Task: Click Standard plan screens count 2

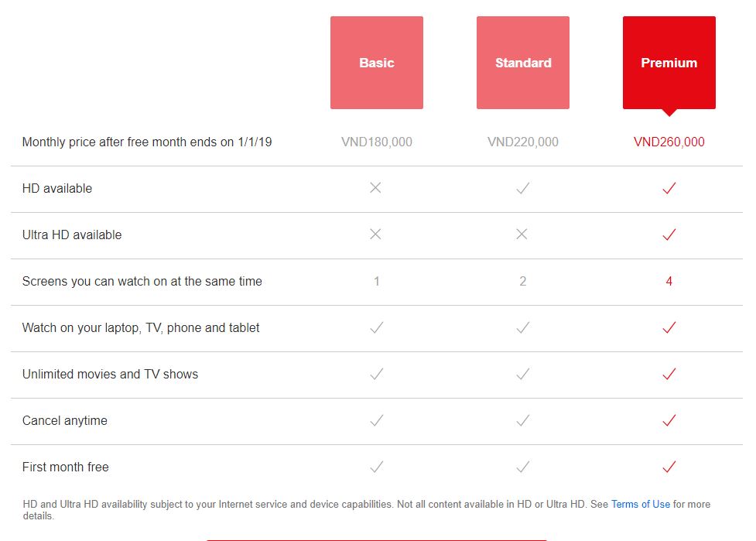Action: pyautogui.click(x=523, y=281)
